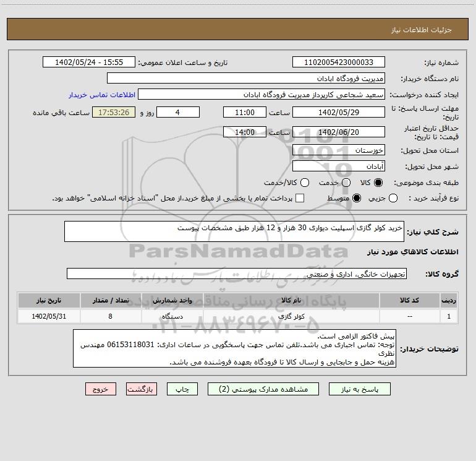Open the اطلاعات تماس خریدار link
The image size is (476, 461).
(102, 95)
